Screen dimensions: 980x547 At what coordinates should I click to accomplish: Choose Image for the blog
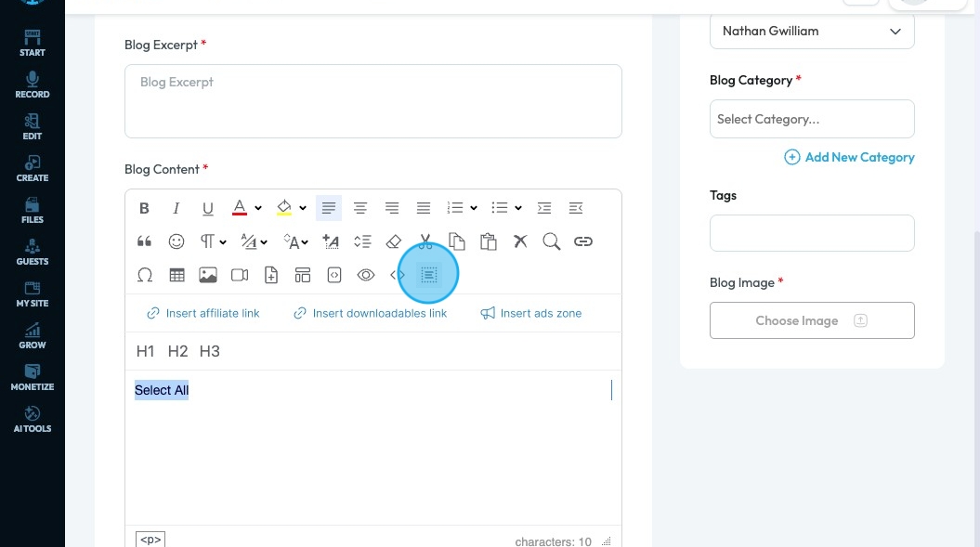[x=812, y=320]
